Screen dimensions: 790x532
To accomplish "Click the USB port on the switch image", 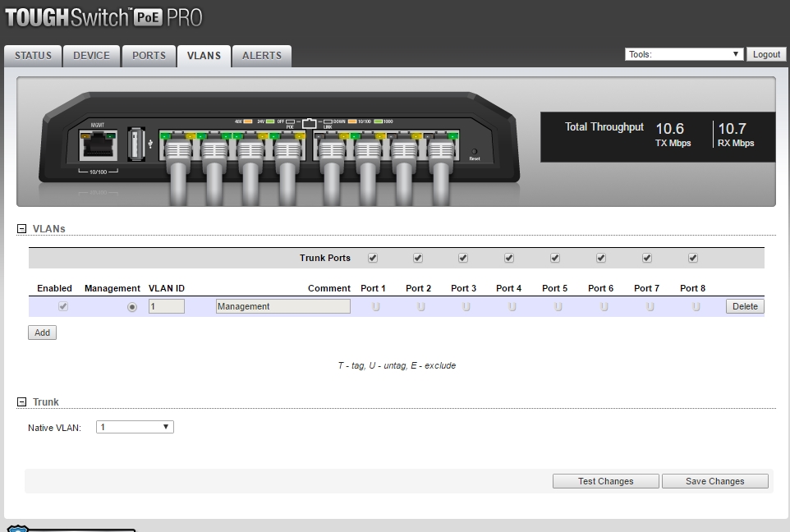I will 137,144.
